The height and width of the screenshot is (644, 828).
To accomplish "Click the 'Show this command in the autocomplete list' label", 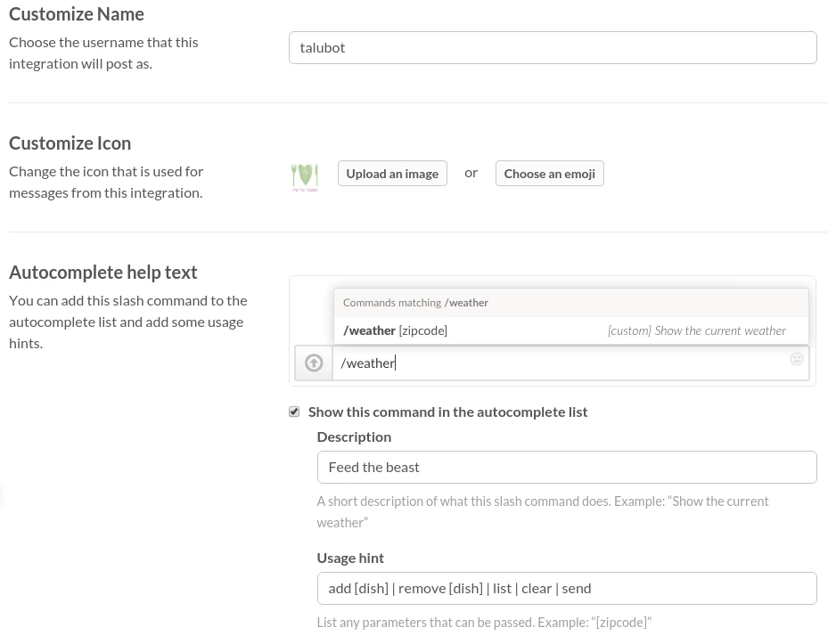I will 447,412.
